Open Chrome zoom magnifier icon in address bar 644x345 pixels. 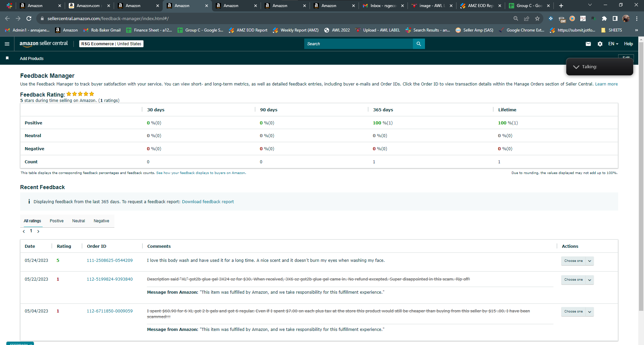click(516, 19)
